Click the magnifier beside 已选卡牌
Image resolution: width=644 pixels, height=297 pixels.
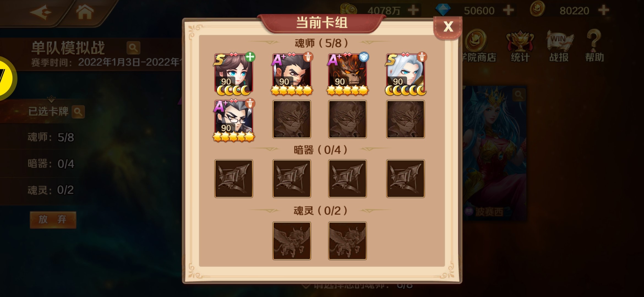point(78,112)
